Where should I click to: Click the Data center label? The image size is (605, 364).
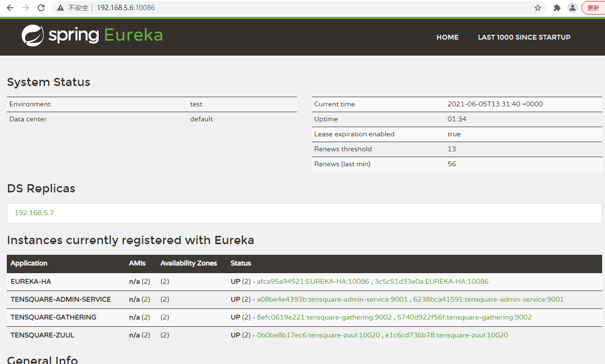[28, 119]
